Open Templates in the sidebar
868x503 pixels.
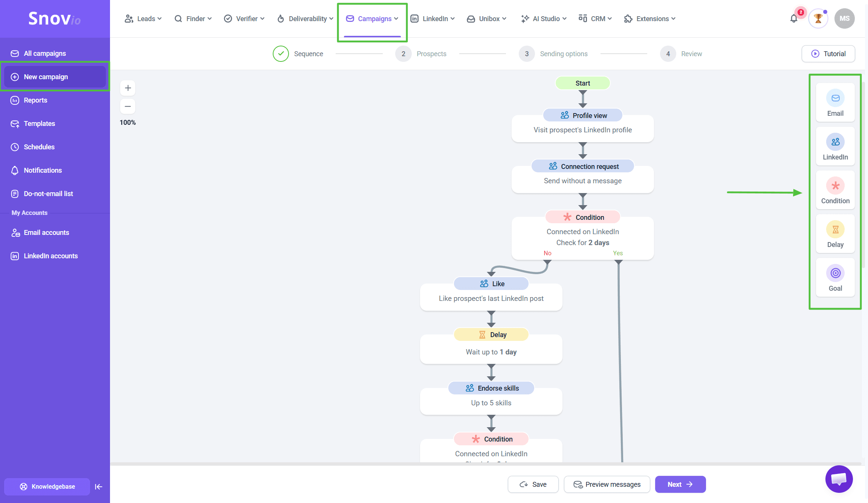[39, 124]
